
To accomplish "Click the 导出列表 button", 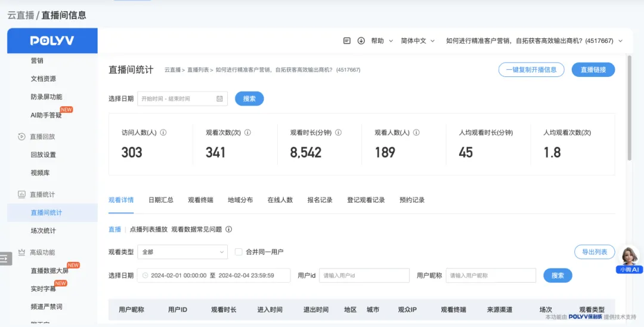I will [594, 252].
